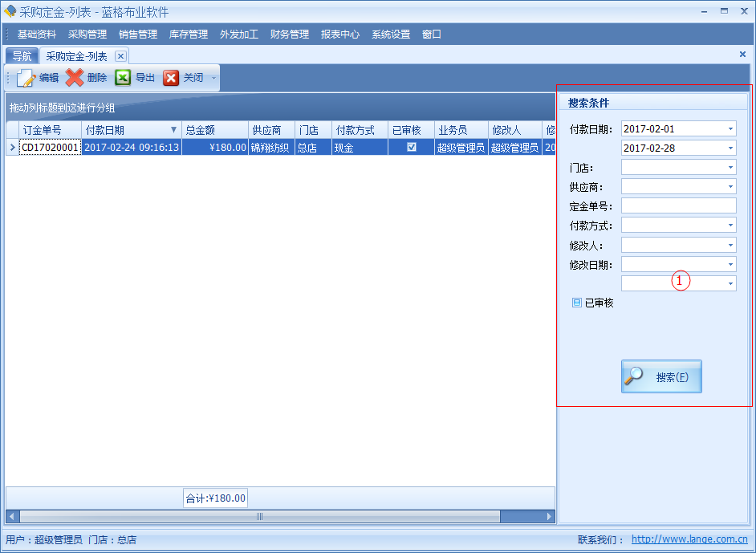Open the 财务管理 menu
This screenshot has height=553, width=756.
(290, 35)
